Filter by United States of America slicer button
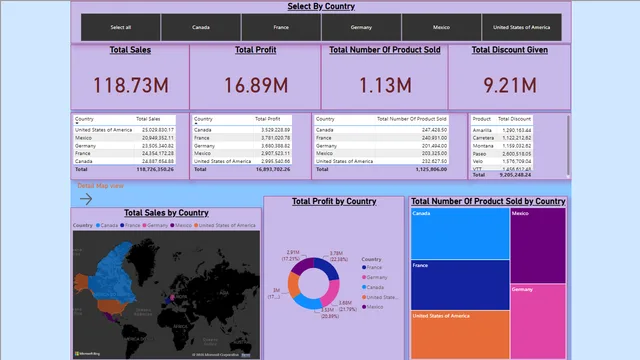The height and width of the screenshot is (360, 640). point(522,27)
